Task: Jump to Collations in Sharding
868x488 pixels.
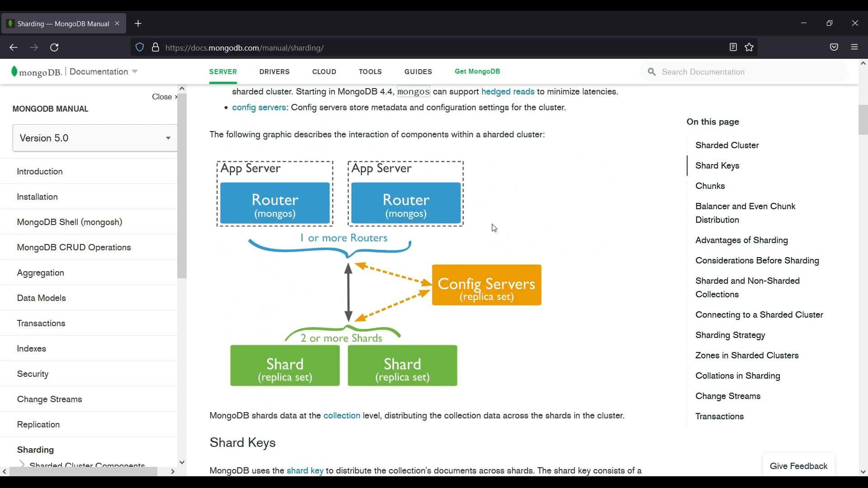Action: pyautogui.click(x=737, y=375)
